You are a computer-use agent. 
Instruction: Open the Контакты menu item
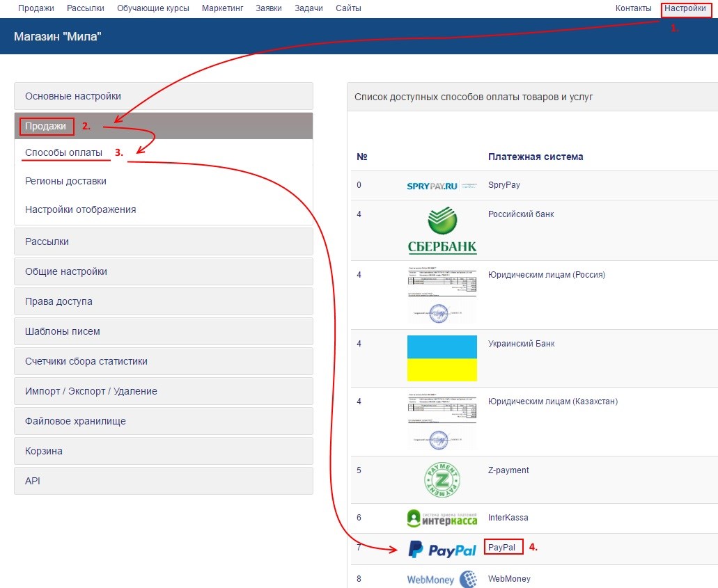[633, 8]
